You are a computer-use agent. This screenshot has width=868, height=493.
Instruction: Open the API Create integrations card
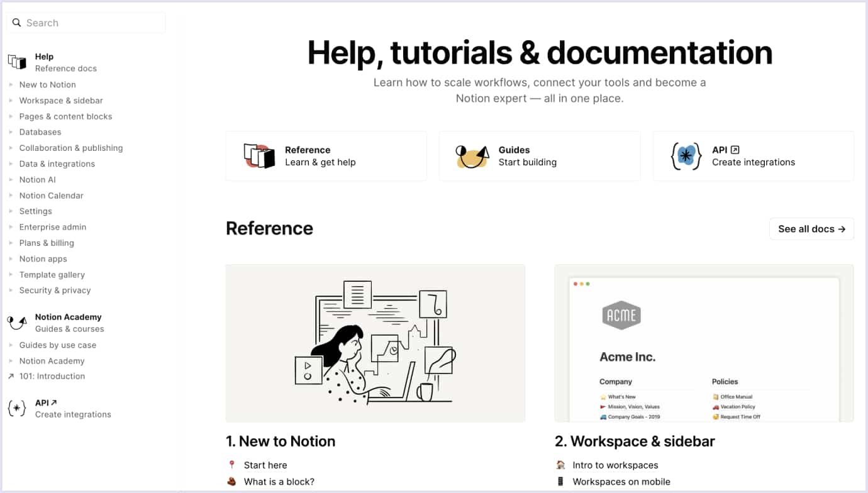coord(754,156)
